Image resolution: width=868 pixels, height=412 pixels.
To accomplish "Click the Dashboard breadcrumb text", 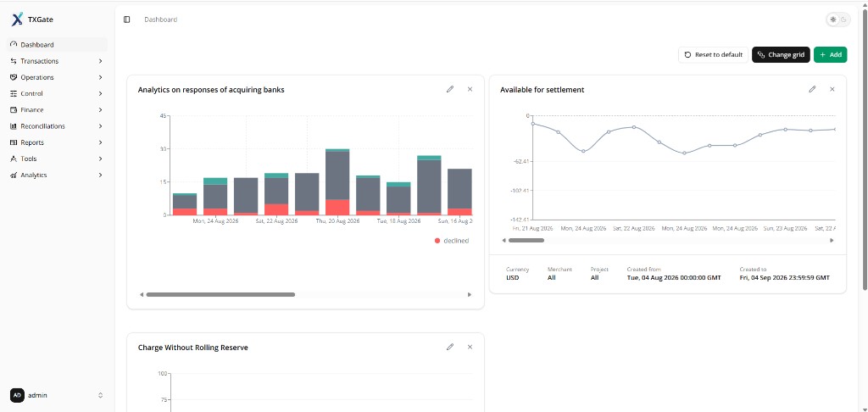I will coord(161,19).
